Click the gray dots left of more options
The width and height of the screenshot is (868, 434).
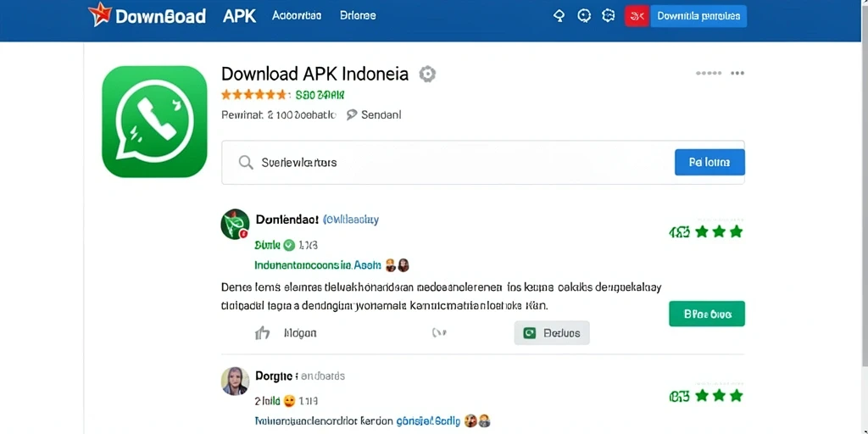coord(709,73)
